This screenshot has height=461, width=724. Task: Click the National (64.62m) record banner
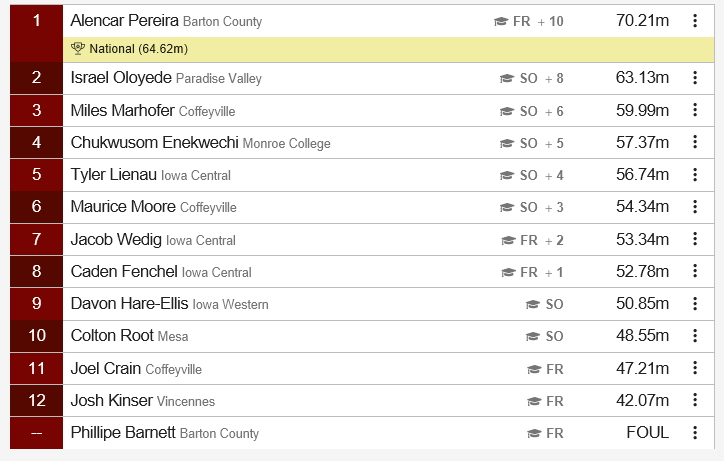click(x=388, y=49)
